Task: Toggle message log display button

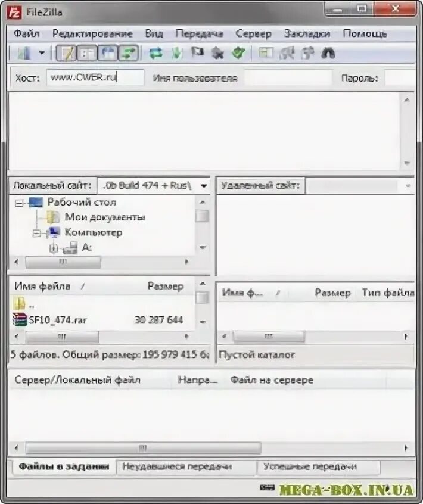Action: (x=66, y=53)
